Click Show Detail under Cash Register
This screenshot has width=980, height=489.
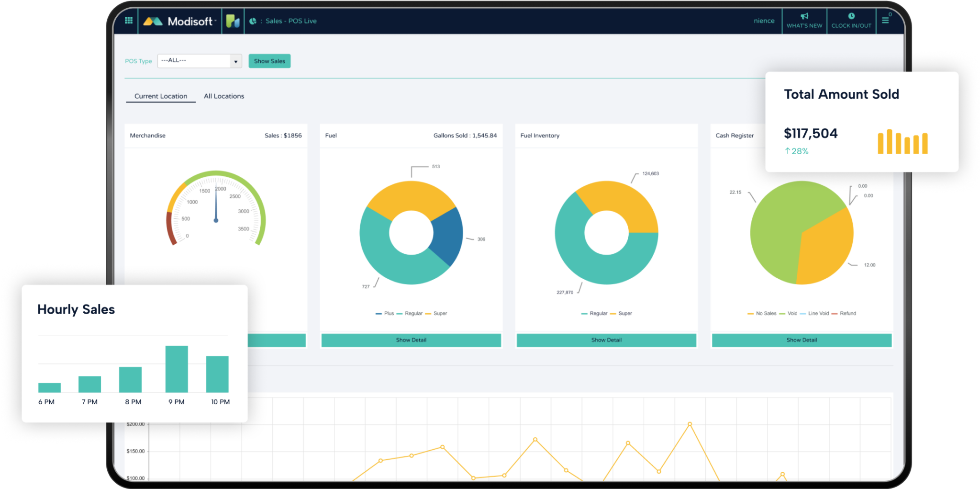(x=802, y=340)
